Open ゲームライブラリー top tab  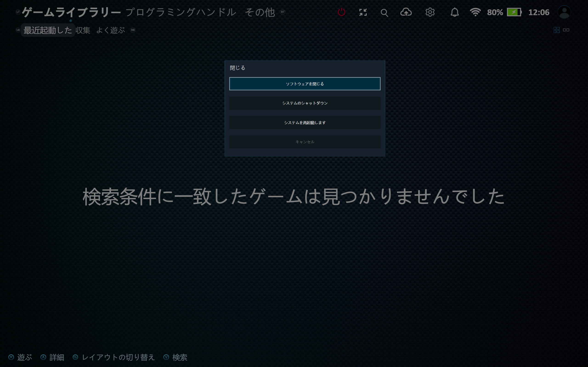point(71,12)
